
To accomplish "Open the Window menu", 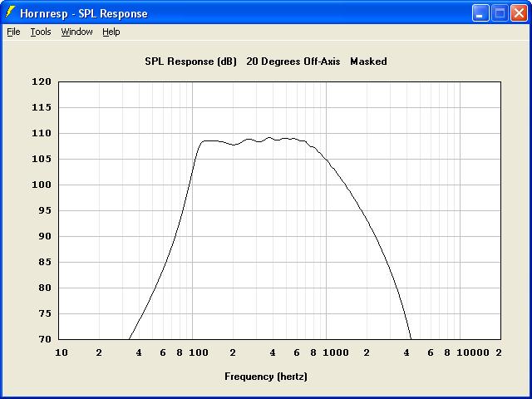I will point(76,32).
